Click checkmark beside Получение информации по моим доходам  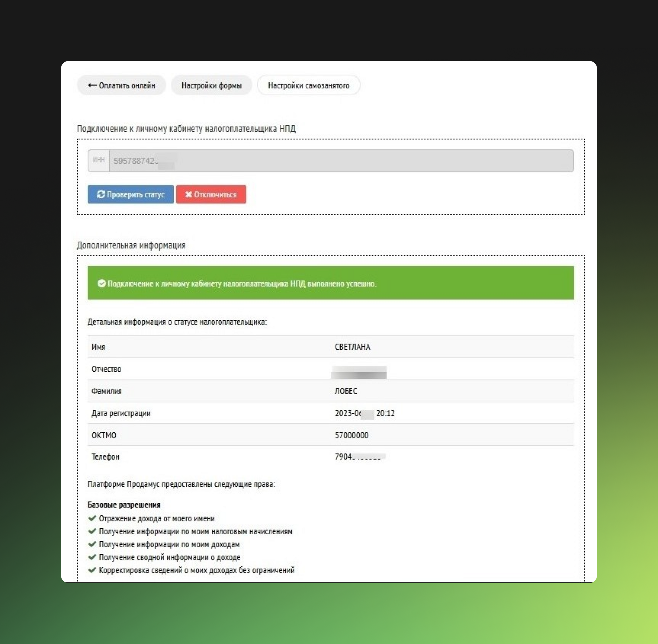(92, 544)
